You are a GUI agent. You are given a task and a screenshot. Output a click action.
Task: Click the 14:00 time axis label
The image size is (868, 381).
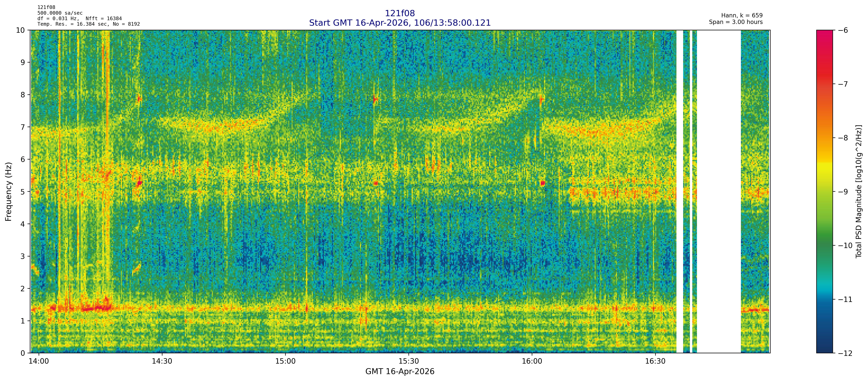(39, 361)
